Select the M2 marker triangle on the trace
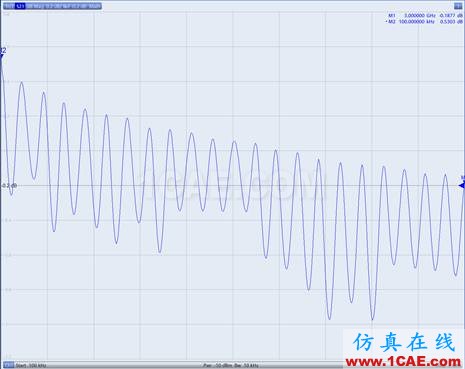The image size is (465, 369). click(2, 56)
